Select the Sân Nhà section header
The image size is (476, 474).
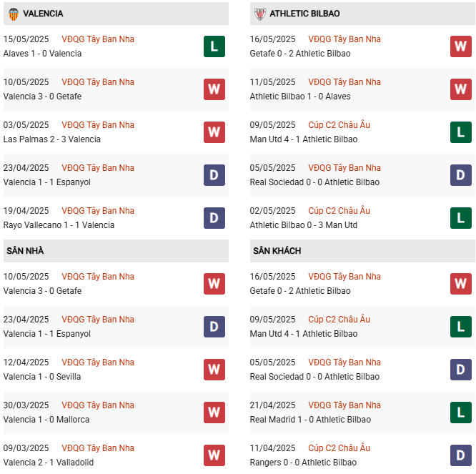pos(26,251)
